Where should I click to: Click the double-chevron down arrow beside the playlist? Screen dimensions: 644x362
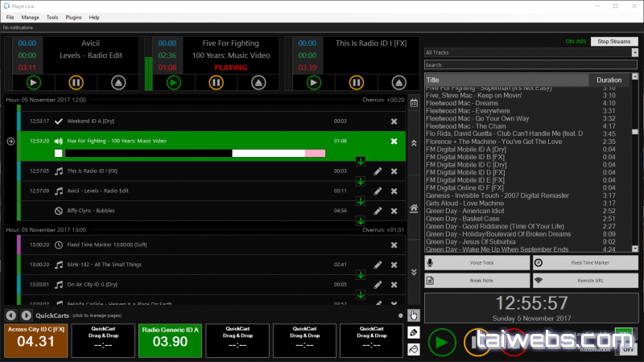(x=414, y=274)
